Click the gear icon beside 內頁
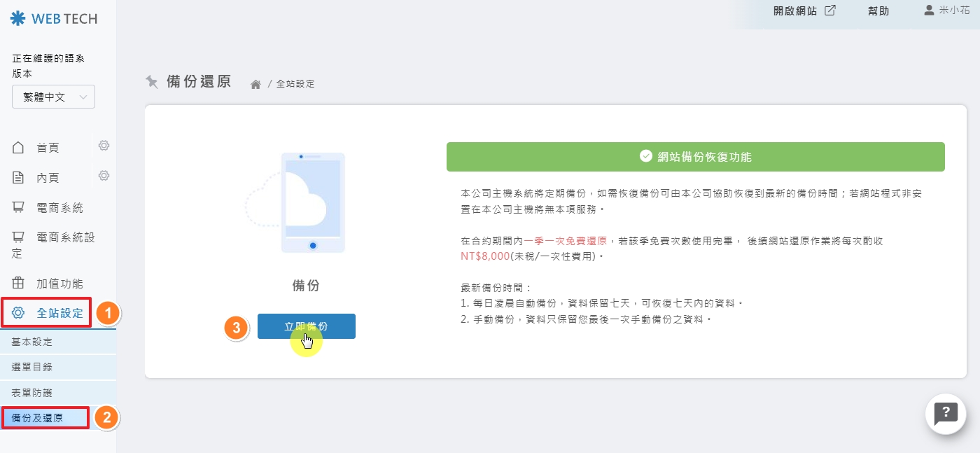Viewport: 980px width, 453px height. click(103, 176)
